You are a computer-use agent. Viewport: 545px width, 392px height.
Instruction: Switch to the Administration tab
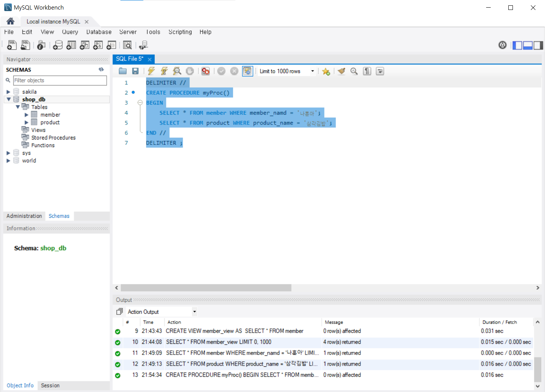pos(24,216)
